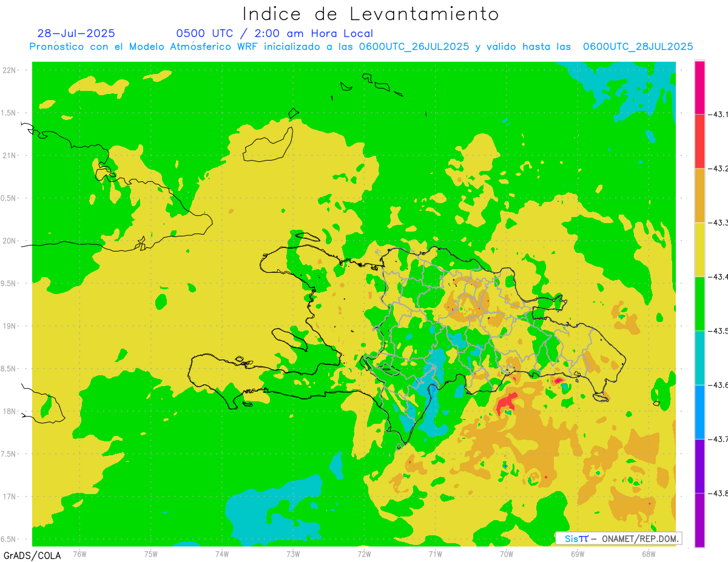Select '0500 UTC / 2:00 am Hora Local'
The width and height of the screenshot is (728, 562).
pyautogui.click(x=274, y=33)
